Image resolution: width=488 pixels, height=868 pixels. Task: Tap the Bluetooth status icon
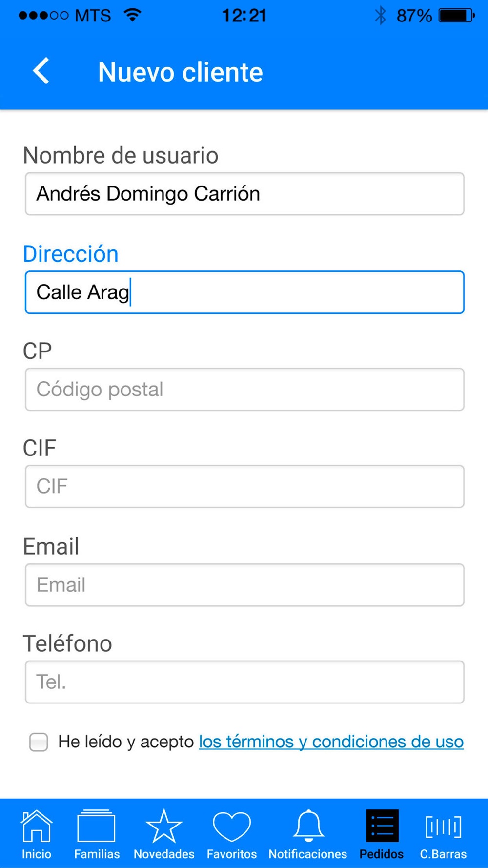[x=380, y=16]
